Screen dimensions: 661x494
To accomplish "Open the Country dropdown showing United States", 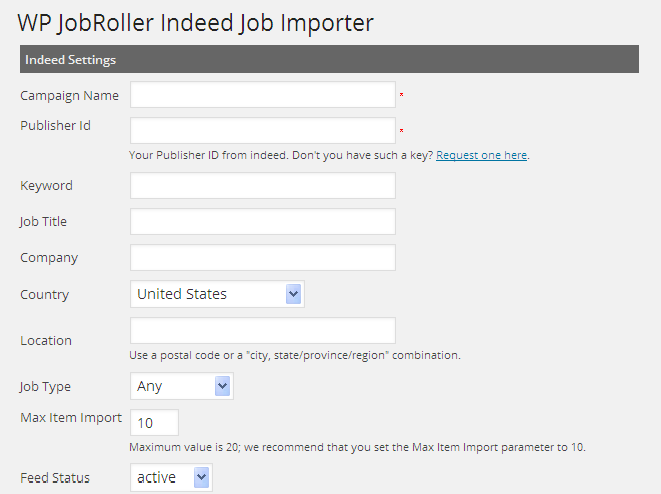I will pyautogui.click(x=217, y=294).
